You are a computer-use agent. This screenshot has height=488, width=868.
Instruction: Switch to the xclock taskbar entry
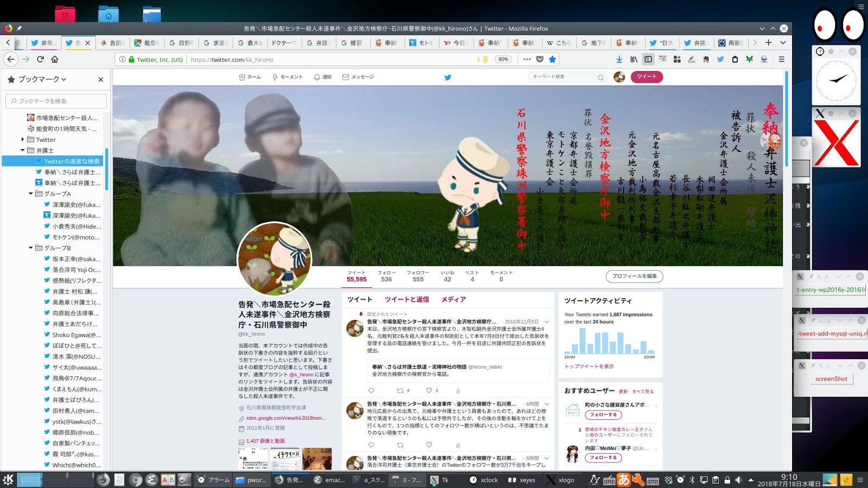(x=484, y=480)
